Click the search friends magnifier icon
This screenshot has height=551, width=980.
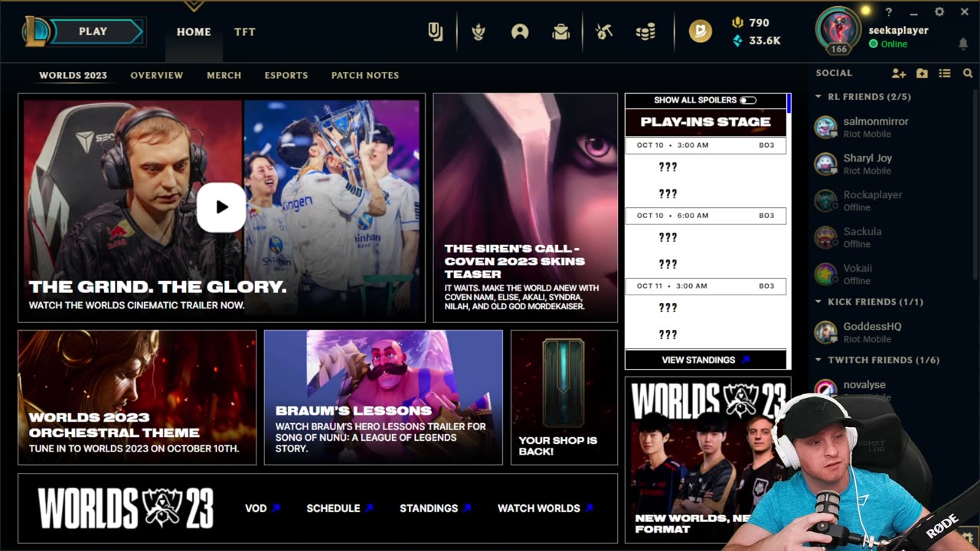point(968,73)
